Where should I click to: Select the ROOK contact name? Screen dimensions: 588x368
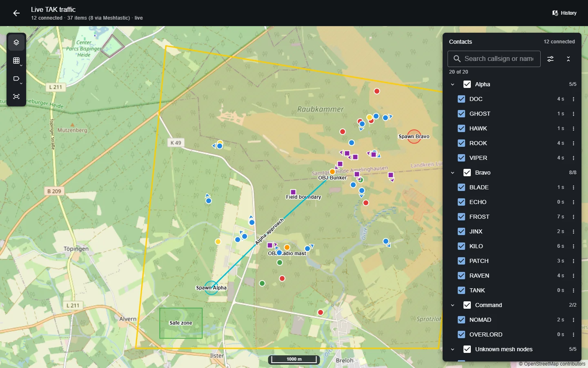click(478, 143)
